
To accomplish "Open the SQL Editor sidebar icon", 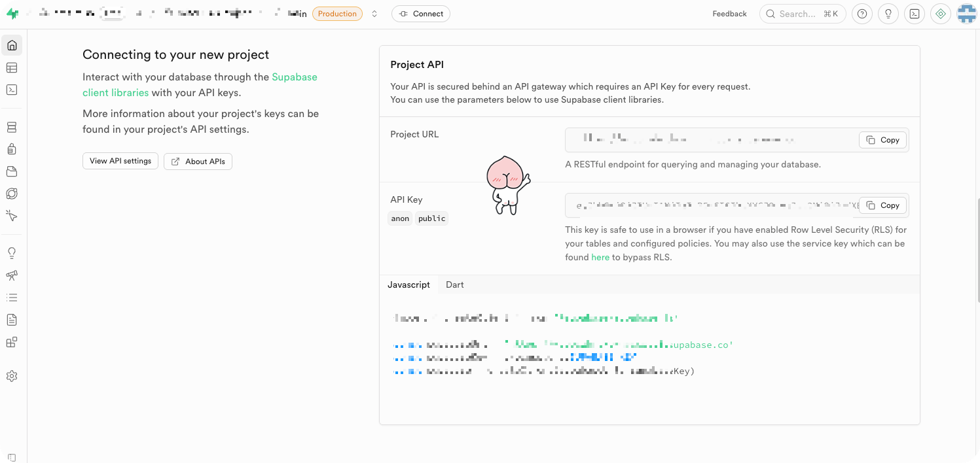I will click(x=12, y=90).
